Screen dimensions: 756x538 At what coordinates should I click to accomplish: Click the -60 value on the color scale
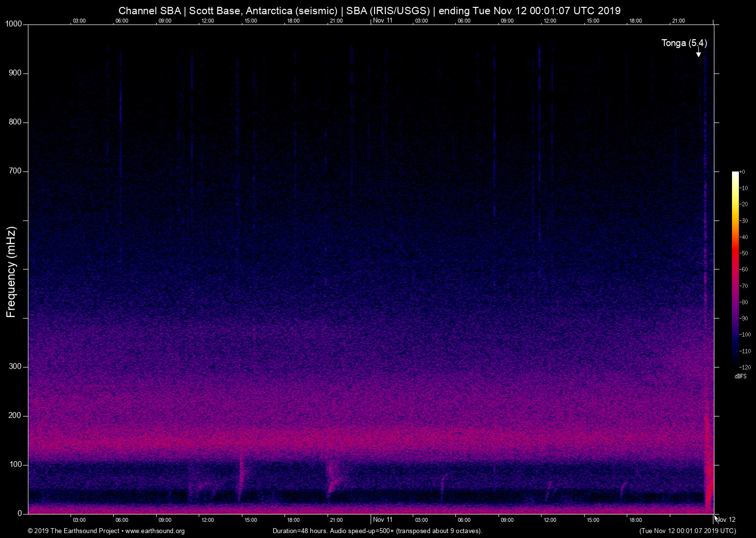click(744, 269)
